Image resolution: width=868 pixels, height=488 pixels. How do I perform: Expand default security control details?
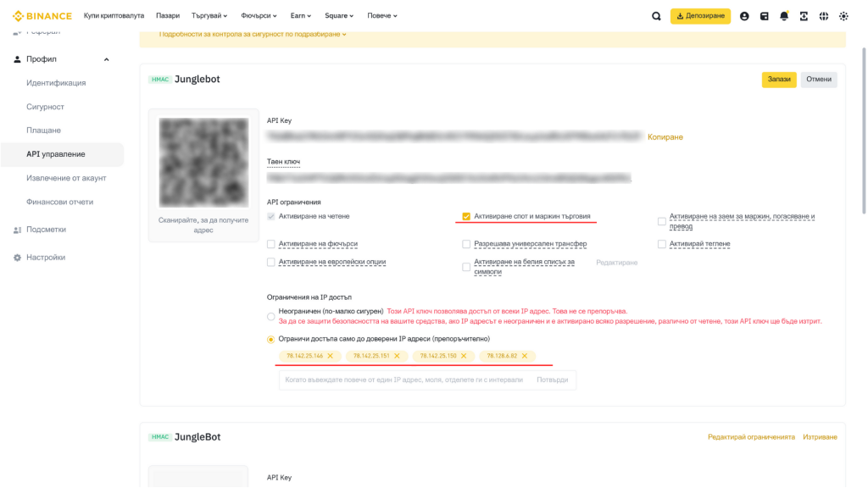pos(253,34)
